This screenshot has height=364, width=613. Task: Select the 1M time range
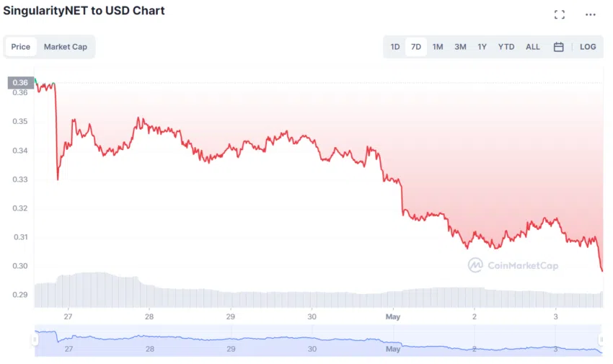click(x=438, y=47)
